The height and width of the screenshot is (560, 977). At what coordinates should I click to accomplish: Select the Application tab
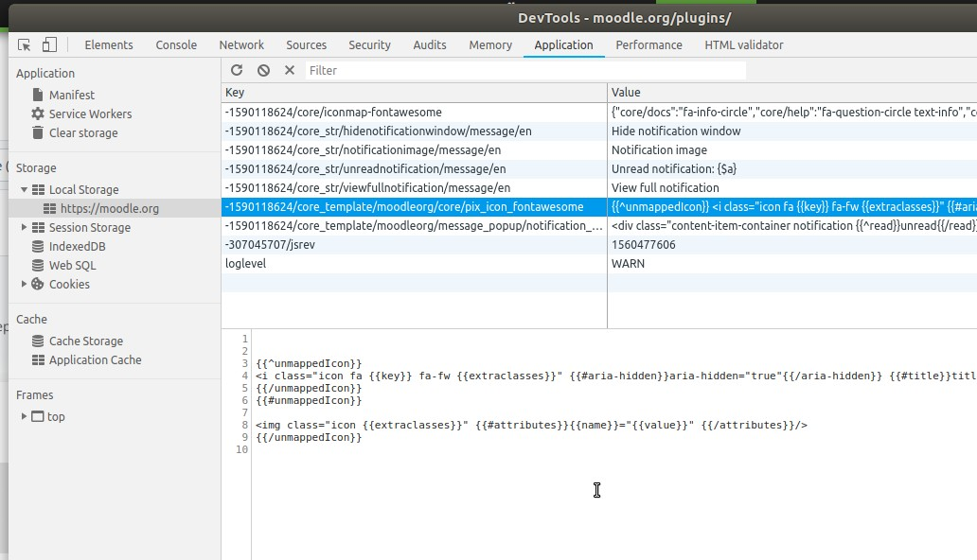[564, 44]
